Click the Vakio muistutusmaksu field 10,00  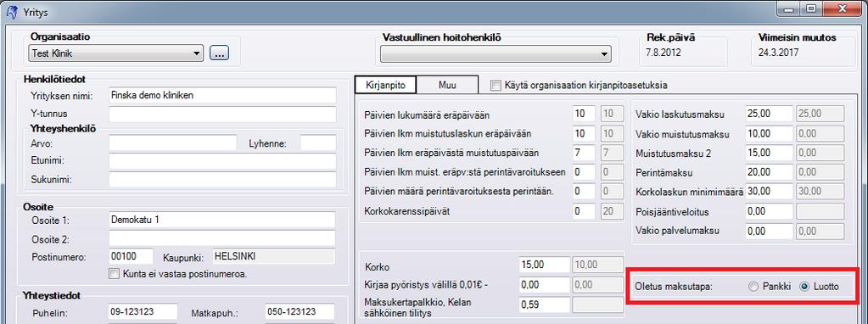click(x=769, y=134)
